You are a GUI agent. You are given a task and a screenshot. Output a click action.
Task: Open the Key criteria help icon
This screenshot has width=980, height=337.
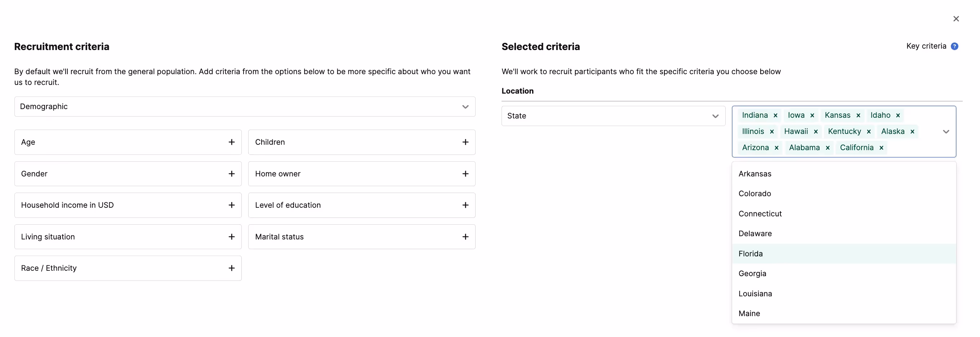click(954, 46)
